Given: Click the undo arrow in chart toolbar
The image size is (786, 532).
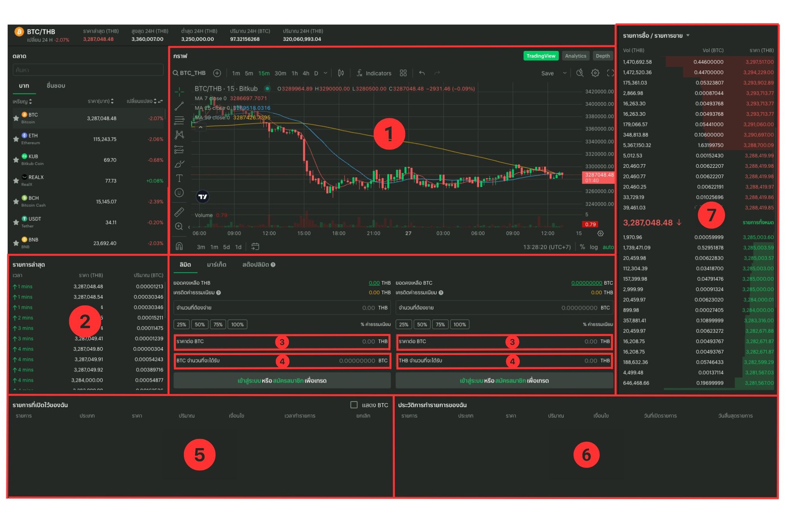Looking at the screenshot, I should pos(422,73).
